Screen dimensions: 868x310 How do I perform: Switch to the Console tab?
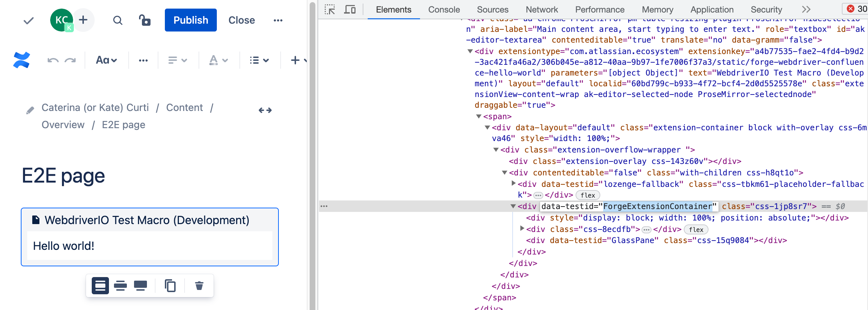tap(444, 10)
